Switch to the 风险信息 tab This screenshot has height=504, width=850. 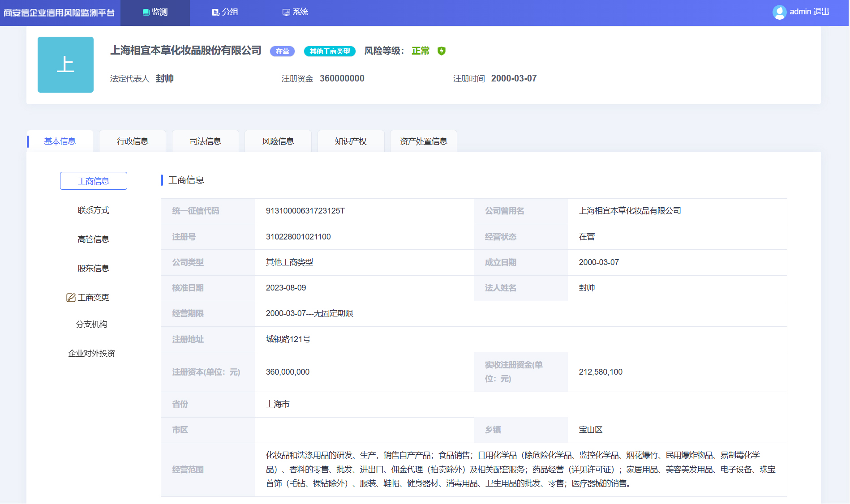click(278, 141)
